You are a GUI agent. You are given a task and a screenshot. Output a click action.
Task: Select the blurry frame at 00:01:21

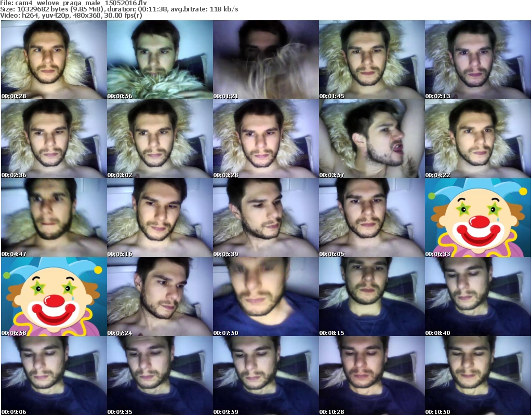(x=265, y=60)
